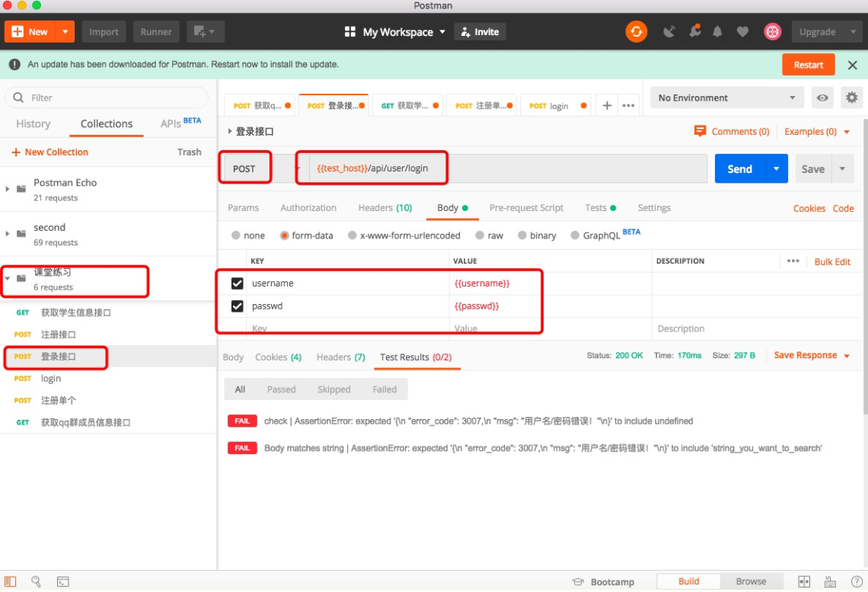Click the Bulk Edit link

click(x=832, y=262)
